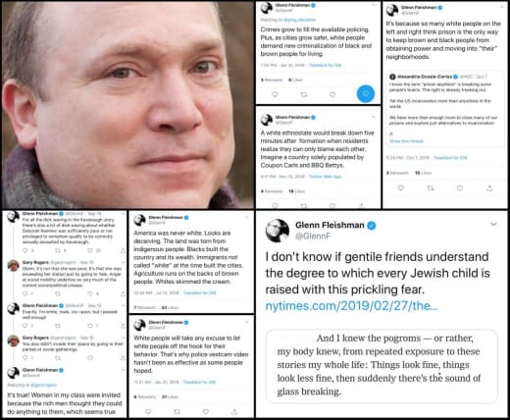Like the first Kavanaugh story thread tweet
Viewport: 510px width, 420px height.
[x=90, y=250]
